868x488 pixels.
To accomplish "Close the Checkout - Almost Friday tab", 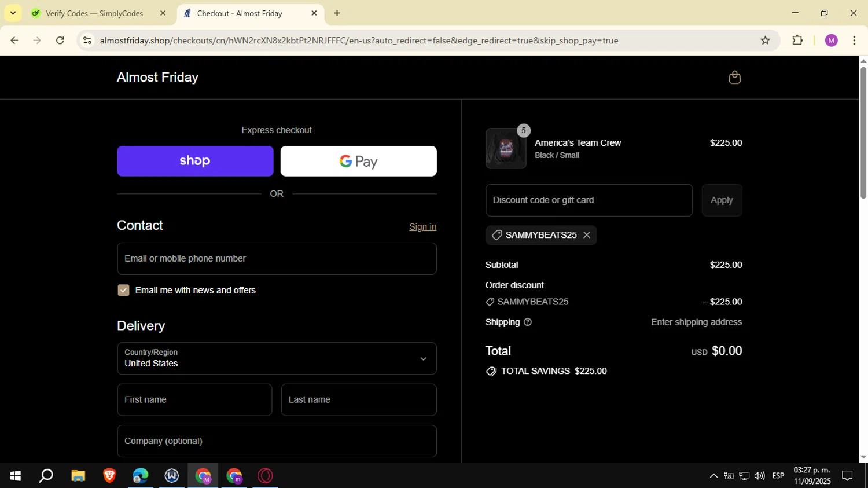I will pyautogui.click(x=314, y=13).
